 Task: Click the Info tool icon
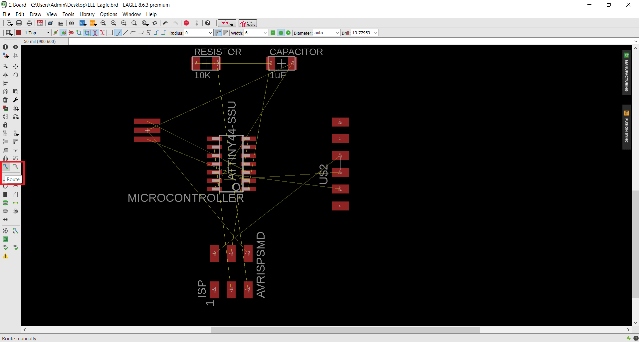pyautogui.click(x=5, y=47)
